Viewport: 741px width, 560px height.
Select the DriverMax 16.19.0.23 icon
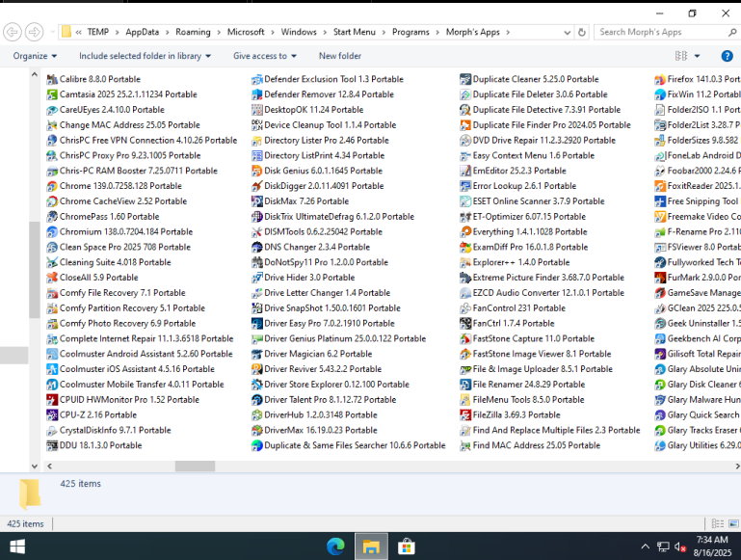256,431
